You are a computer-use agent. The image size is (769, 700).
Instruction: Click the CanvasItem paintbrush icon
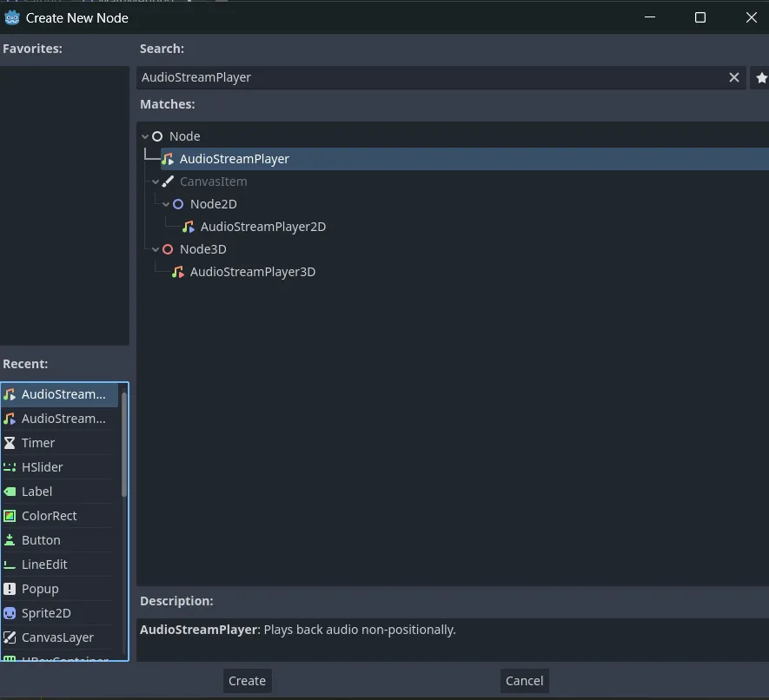[168, 182]
